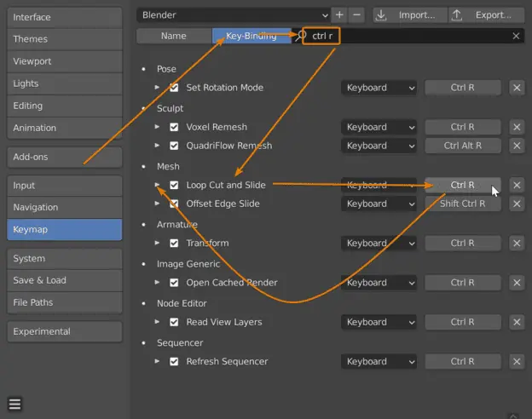Image resolution: width=532 pixels, height=419 pixels.
Task: Expand the Read View Layers entry
Action: tap(157, 321)
